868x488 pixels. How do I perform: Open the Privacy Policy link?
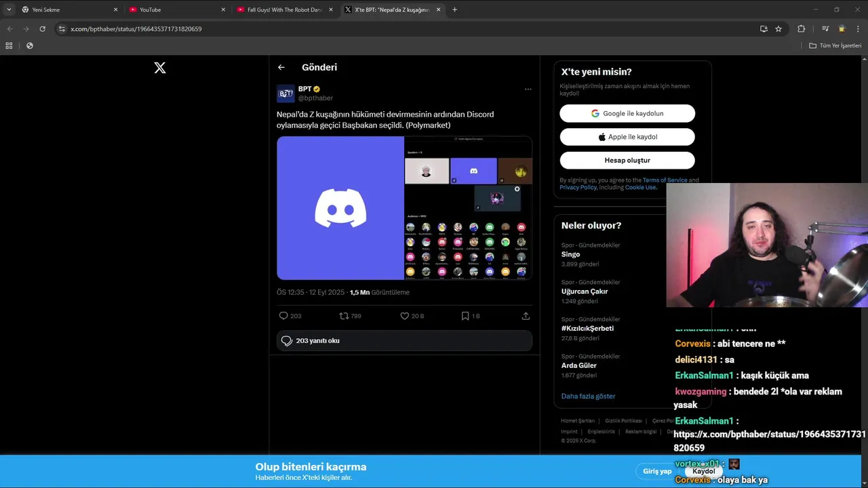[x=578, y=187]
